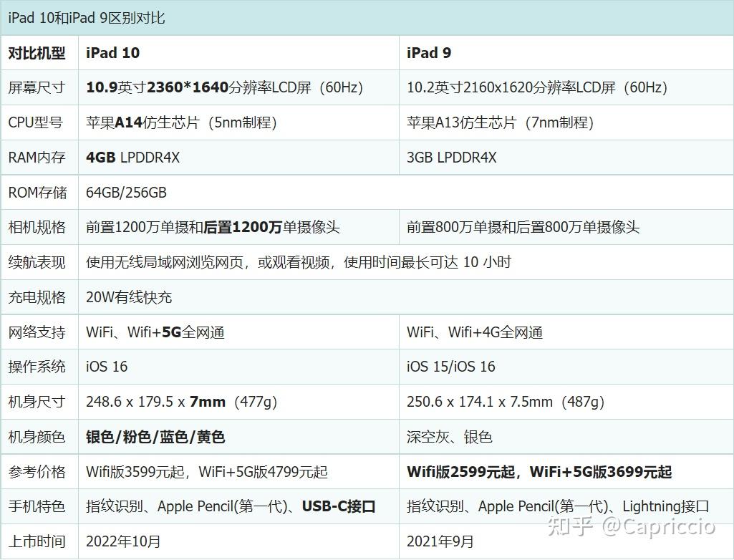Click the iPad 10 column header
The image size is (734, 560).
click(x=112, y=52)
